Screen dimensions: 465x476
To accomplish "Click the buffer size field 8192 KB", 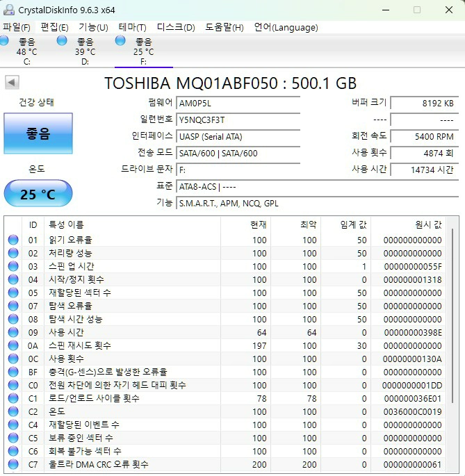I will [x=424, y=104].
